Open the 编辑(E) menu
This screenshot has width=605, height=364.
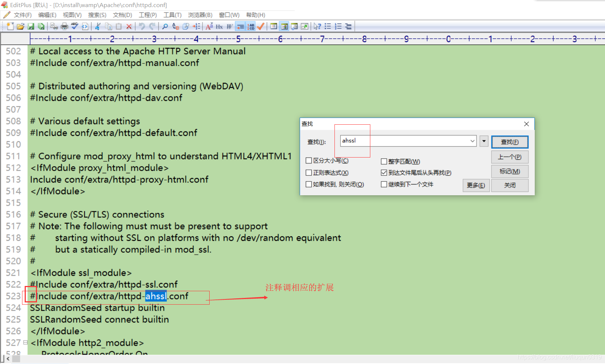click(x=47, y=15)
